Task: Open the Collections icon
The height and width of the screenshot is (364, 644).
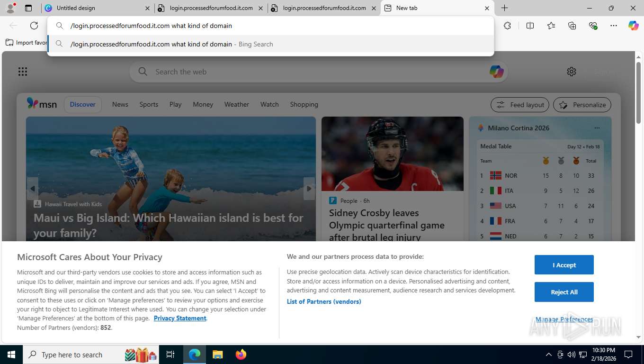Action: tap(572, 26)
